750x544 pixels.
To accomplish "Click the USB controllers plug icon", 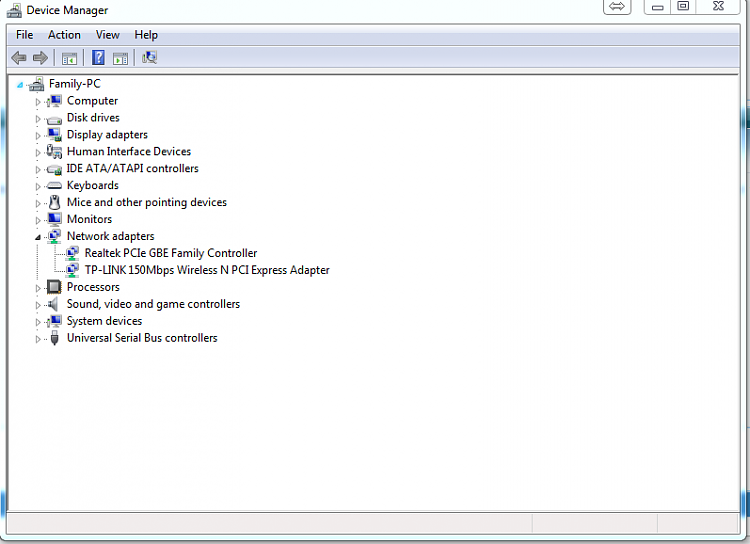I will [55, 338].
